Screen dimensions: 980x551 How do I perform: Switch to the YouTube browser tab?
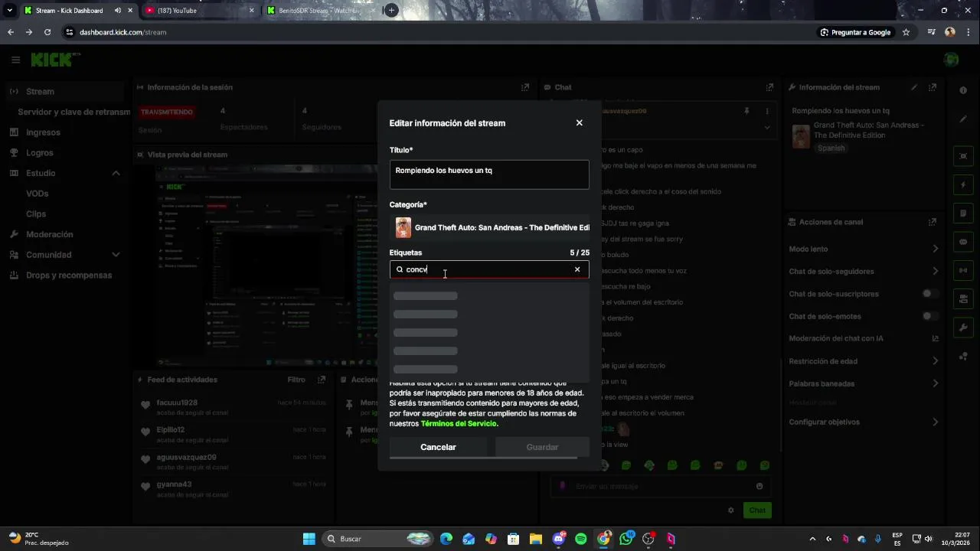point(199,11)
